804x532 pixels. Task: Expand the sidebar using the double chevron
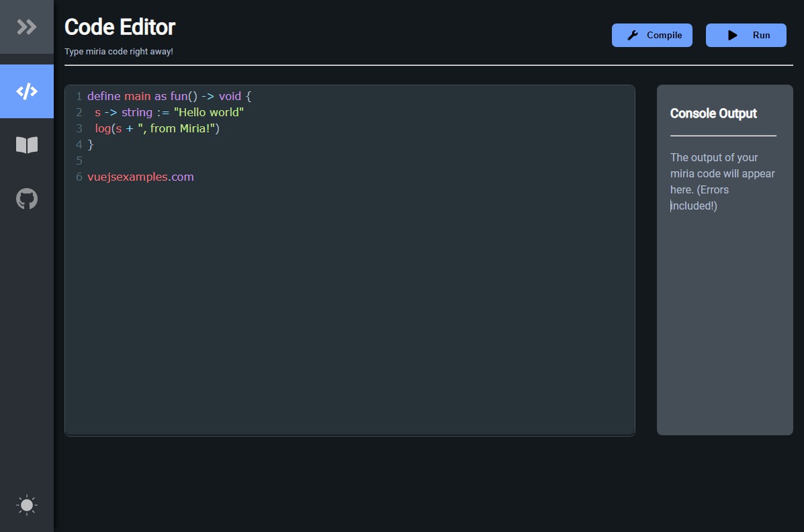tap(27, 27)
